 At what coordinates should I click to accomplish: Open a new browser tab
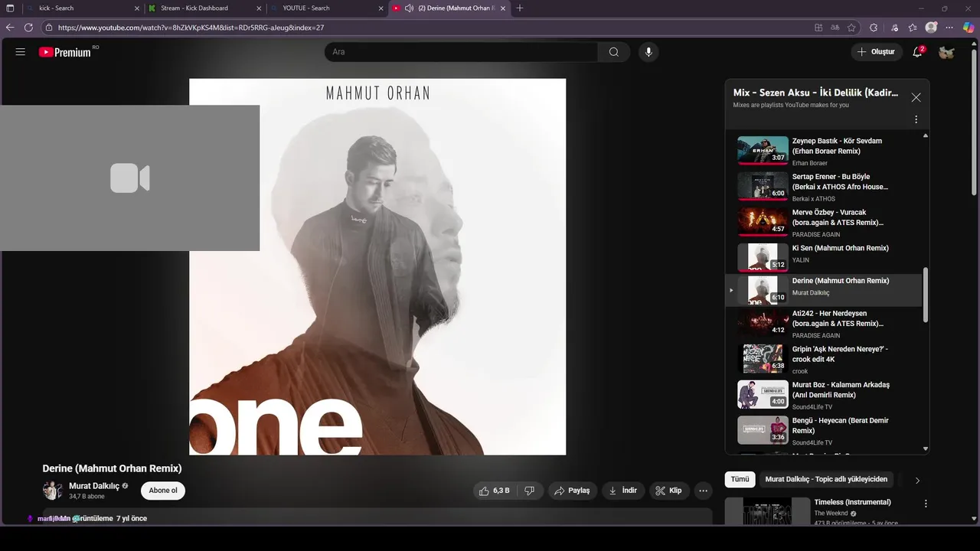tap(520, 8)
